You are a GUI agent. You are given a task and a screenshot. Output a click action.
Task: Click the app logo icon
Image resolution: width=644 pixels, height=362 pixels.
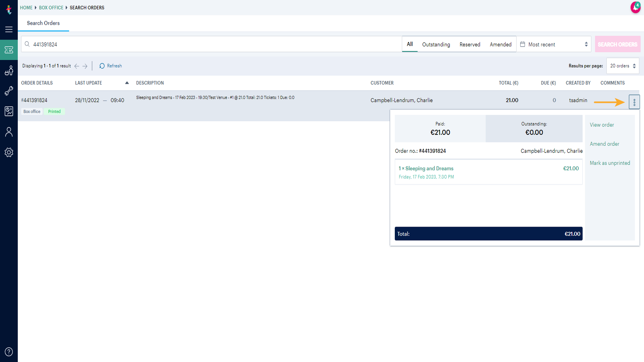9,10
